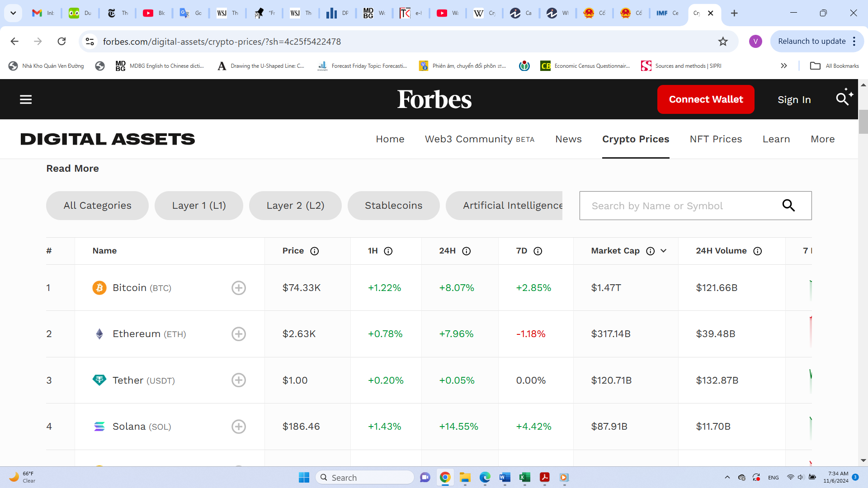Image resolution: width=868 pixels, height=488 pixels.
Task: Open the Bitcoin (BTC) name link
Action: pos(142,288)
